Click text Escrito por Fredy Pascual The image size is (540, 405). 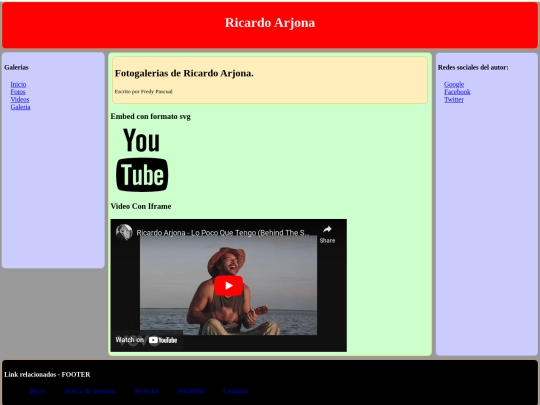143,92
